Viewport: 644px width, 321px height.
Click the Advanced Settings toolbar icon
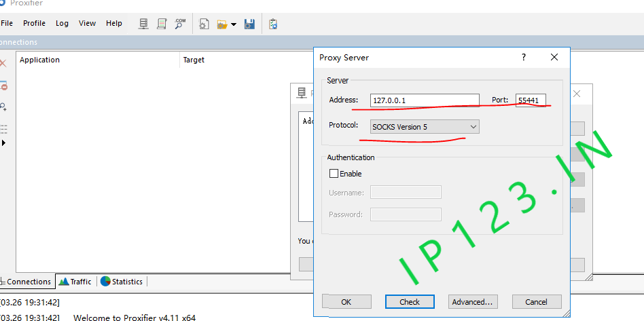click(204, 24)
